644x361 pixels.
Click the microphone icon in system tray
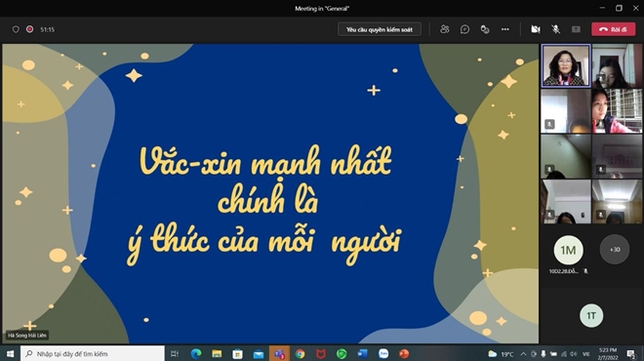pyautogui.click(x=543, y=354)
